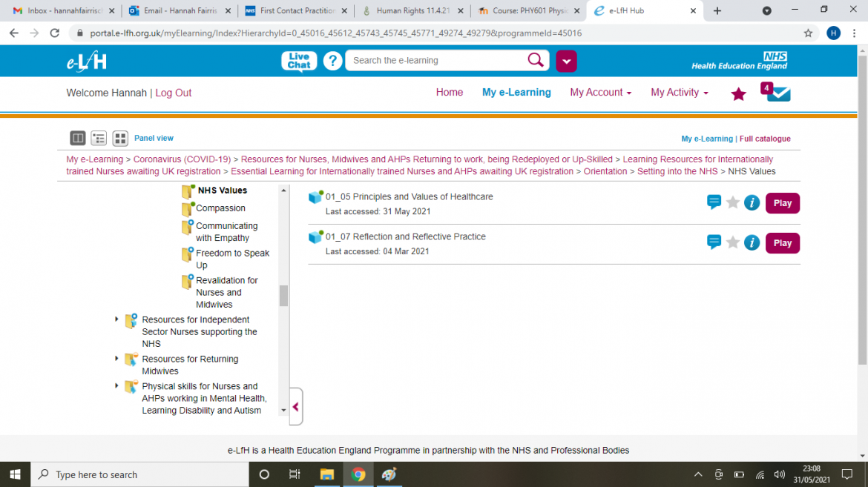
Task: Click the e-learning search input field
Action: pos(438,61)
